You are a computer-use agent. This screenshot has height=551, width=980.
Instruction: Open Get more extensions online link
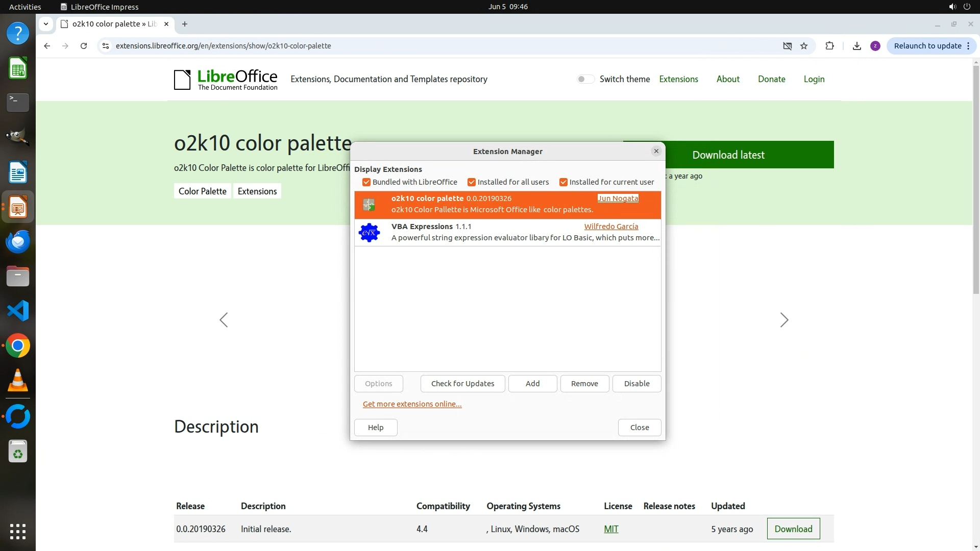[412, 404]
